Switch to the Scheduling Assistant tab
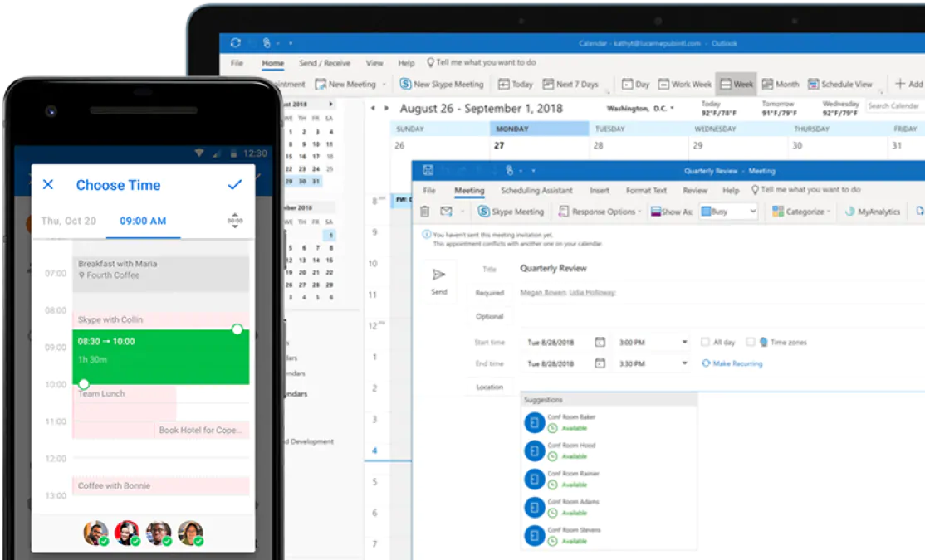 pyautogui.click(x=536, y=191)
